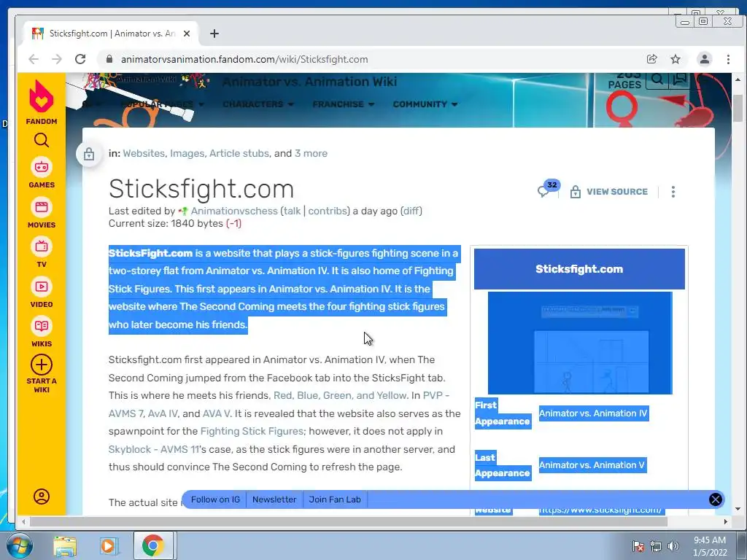Viewport: 747px width, 560px height.
Task: Open the sidebar search magnifier icon
Action: click(42, 140)
